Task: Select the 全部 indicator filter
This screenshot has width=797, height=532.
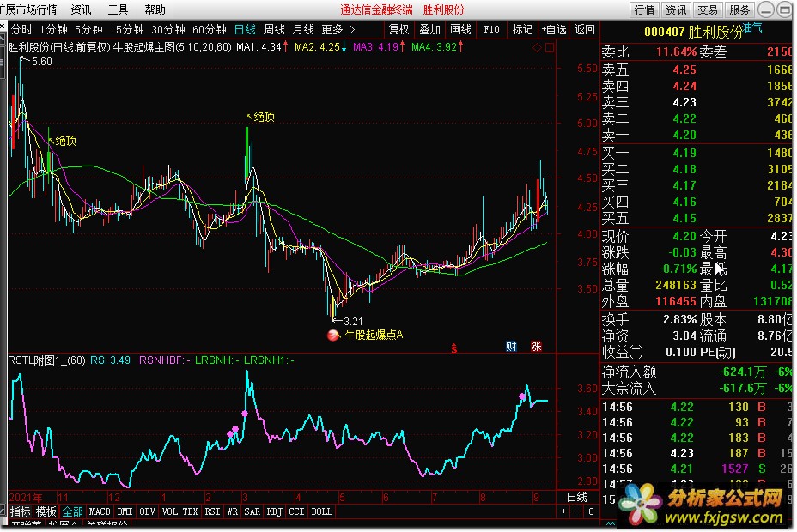Action: click(73, 511)
